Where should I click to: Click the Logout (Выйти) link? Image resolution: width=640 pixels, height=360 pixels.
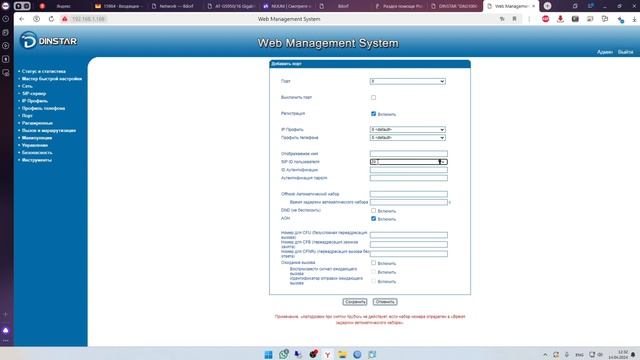[x=625, y=52]
